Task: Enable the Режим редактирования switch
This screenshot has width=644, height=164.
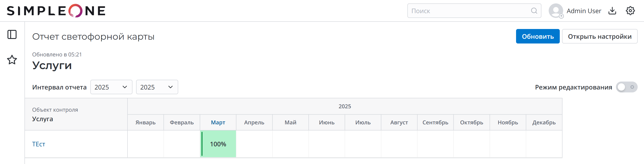Action: [x=626, y=87]
